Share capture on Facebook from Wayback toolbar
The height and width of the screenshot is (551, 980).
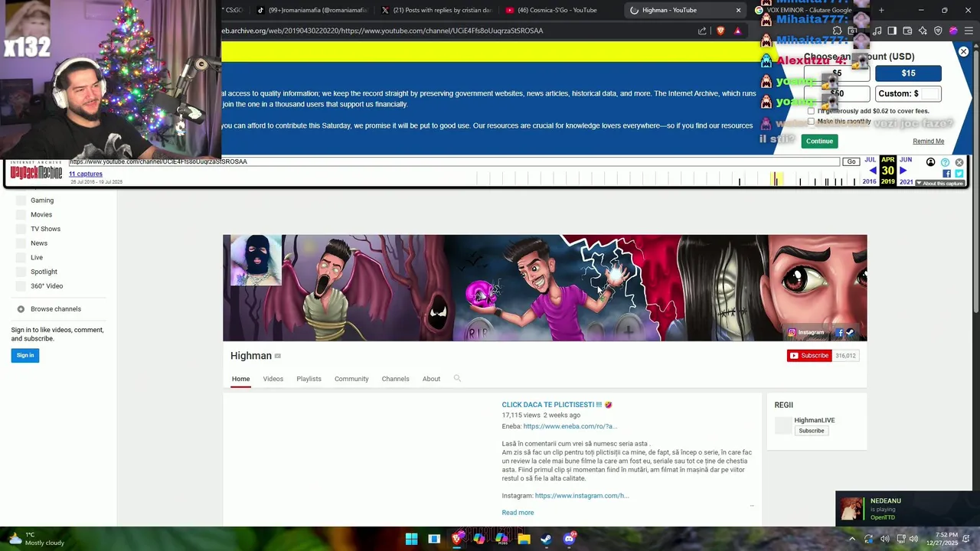[946, 174]
